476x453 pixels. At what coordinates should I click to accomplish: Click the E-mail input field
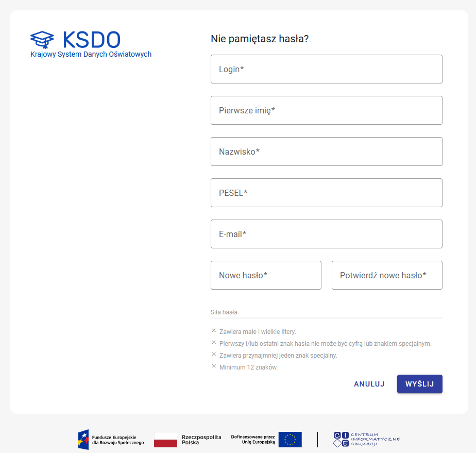pos(326,234)
